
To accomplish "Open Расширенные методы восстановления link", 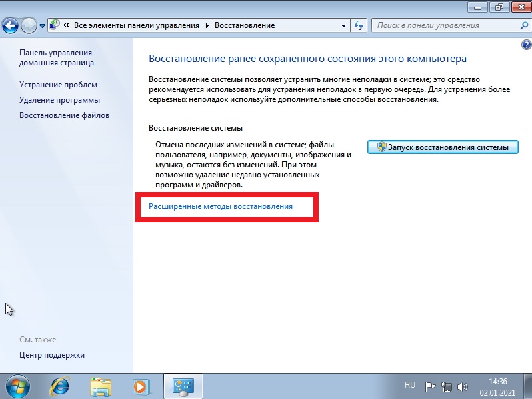I will coord(221,206).
